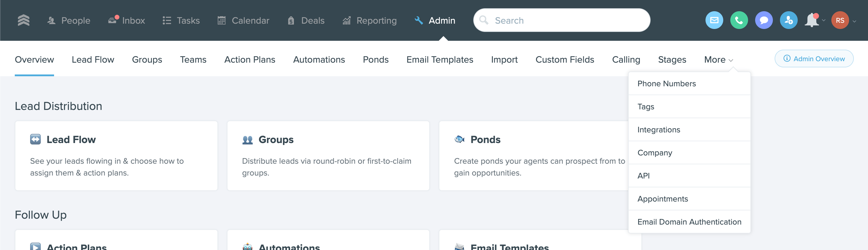This screenshot has height=250, width=868.
Task: Click the Groups people icon
Action: pyautogui.click(x=247, y=140)
